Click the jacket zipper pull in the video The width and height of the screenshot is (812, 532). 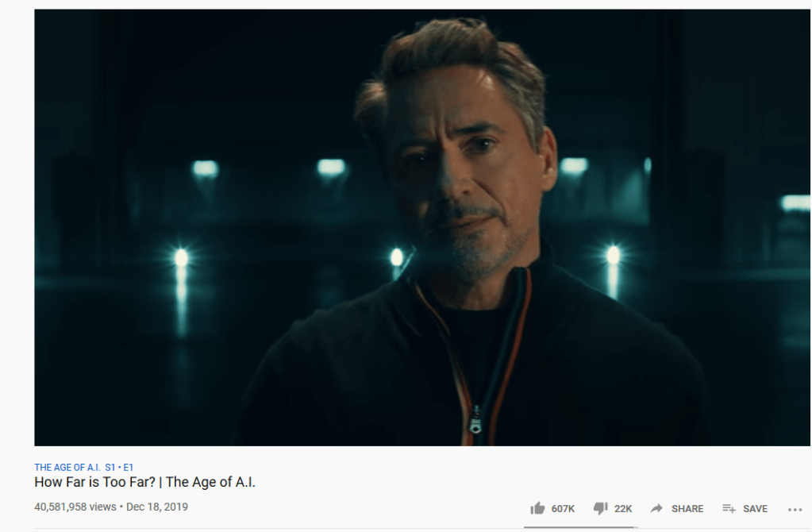475,421
